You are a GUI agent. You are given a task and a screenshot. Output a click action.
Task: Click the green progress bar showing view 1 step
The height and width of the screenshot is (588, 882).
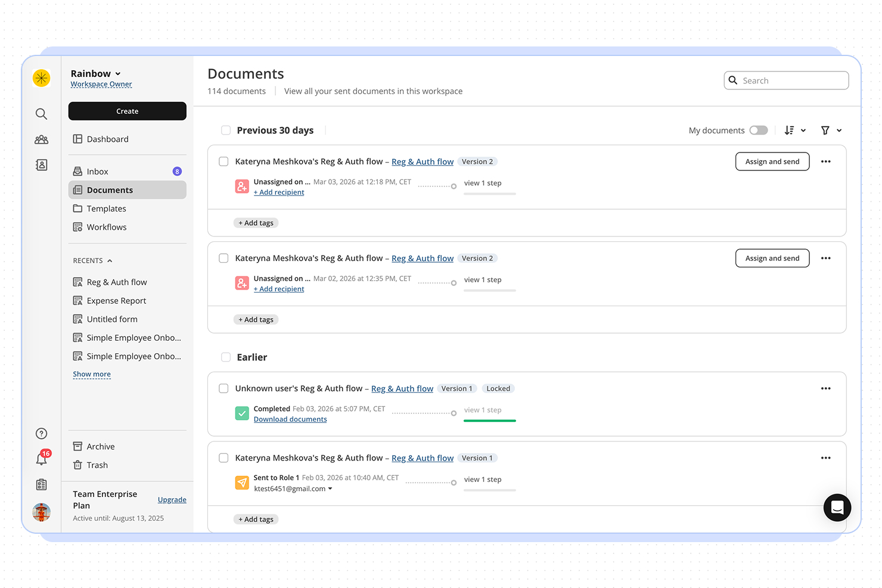[489, 421]
